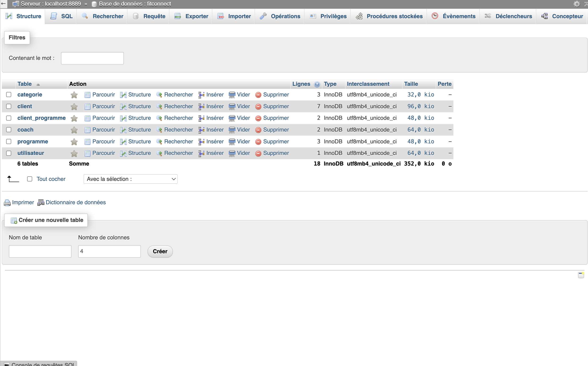Click the bookmark icon at page bottom right
This screenshot has height=366, width=588.
point(581,275)
